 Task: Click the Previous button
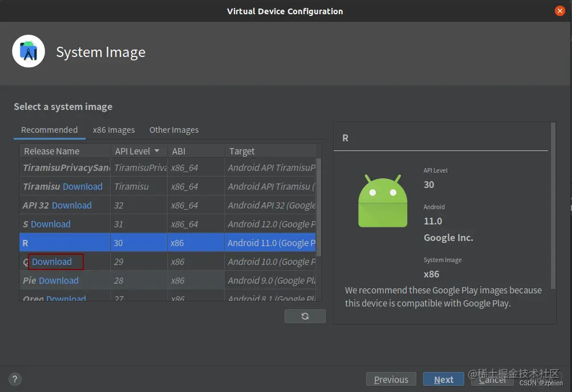coord(391,379)
